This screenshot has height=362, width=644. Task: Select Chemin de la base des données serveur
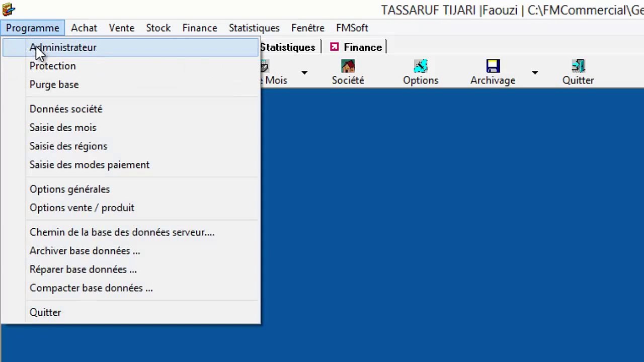130,232
